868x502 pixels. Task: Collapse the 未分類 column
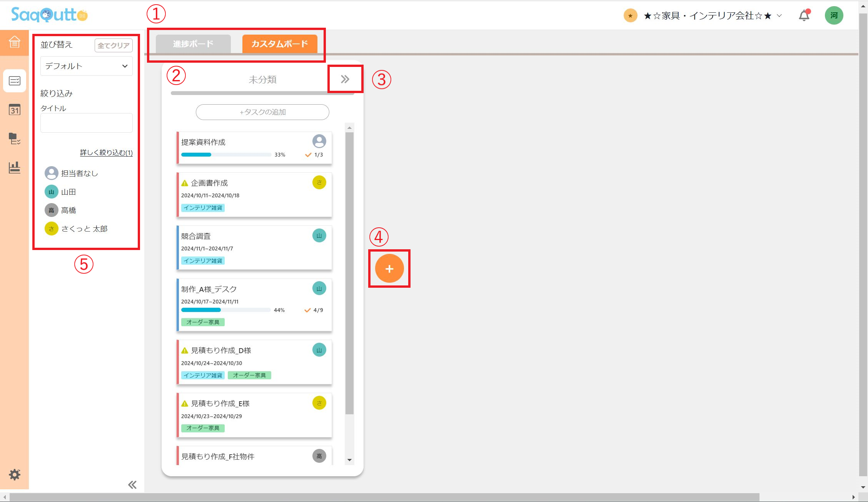pos(345,79)
